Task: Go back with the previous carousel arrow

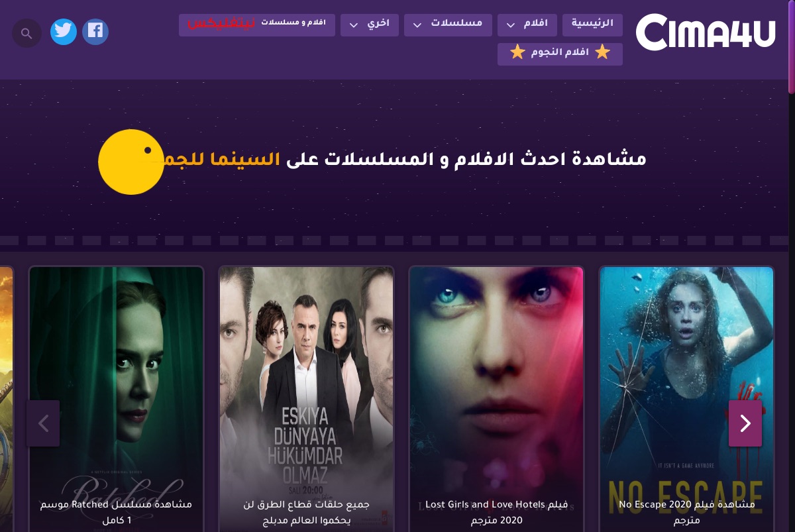Action: [x=43, y=423]
